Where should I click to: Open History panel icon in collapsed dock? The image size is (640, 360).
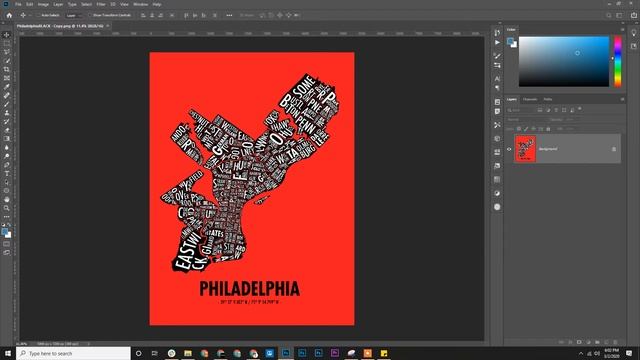[497, 33]
